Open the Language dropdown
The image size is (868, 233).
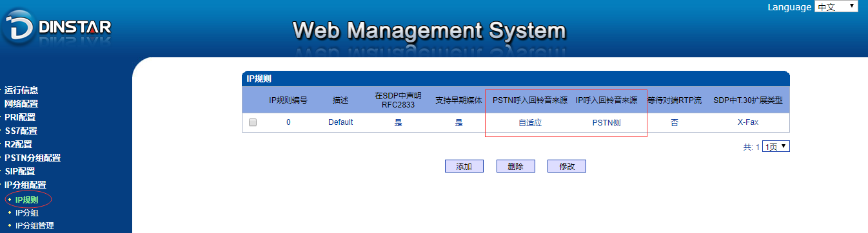836,6
